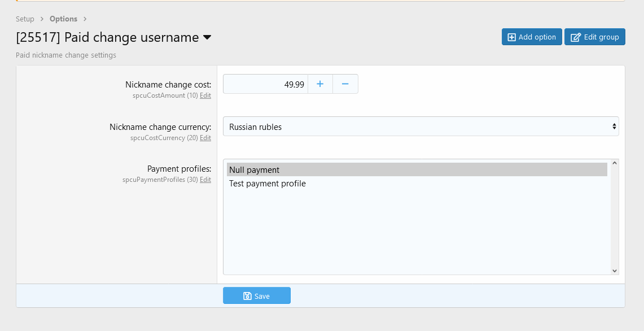
Task: Open Edit link for spcuPaymentProfiles
Action: [205, 180]
